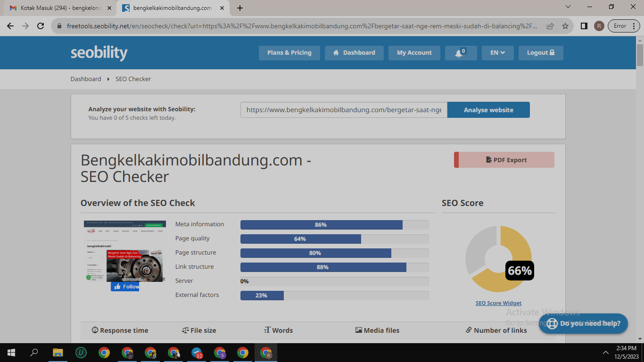Open the EN language dropdown

pos(498,53)
